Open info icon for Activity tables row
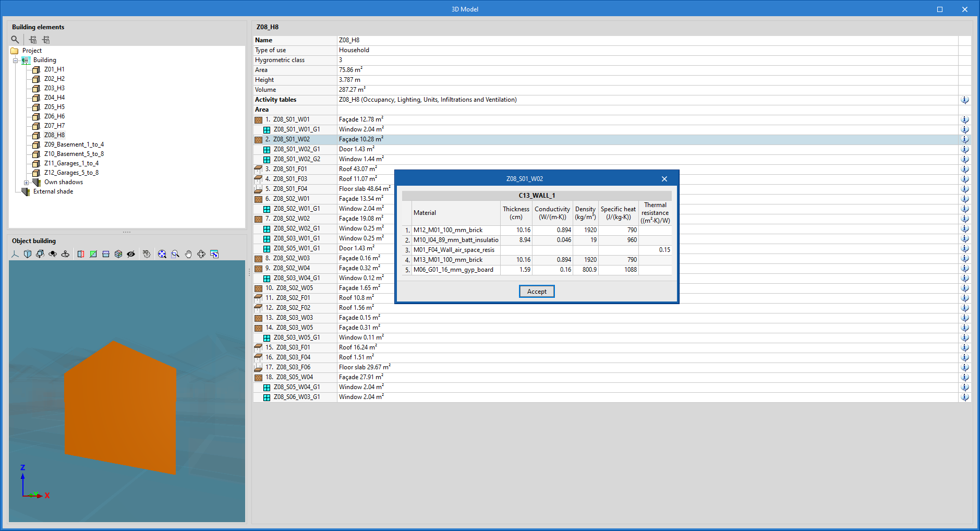This screenshot has height=531, width=980. (965, 100)
